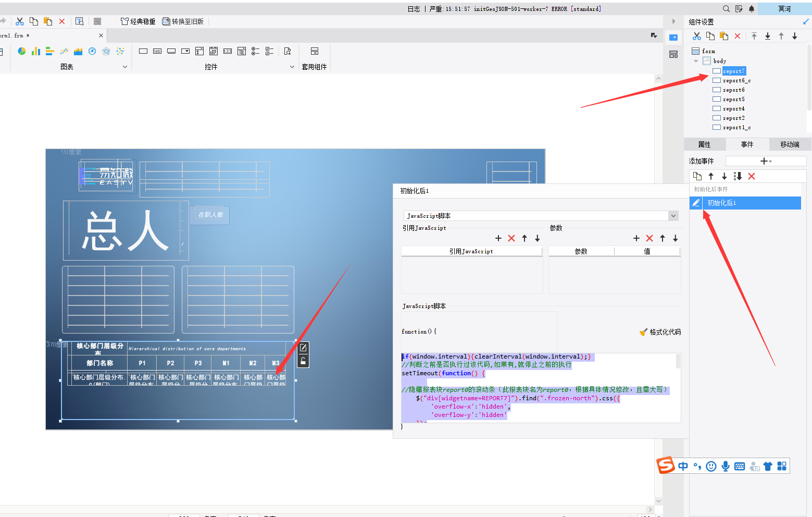The width and height of the screenshot is (812, 517).
Task: Switch to the 移动端 tab
Action: point(790,144)
